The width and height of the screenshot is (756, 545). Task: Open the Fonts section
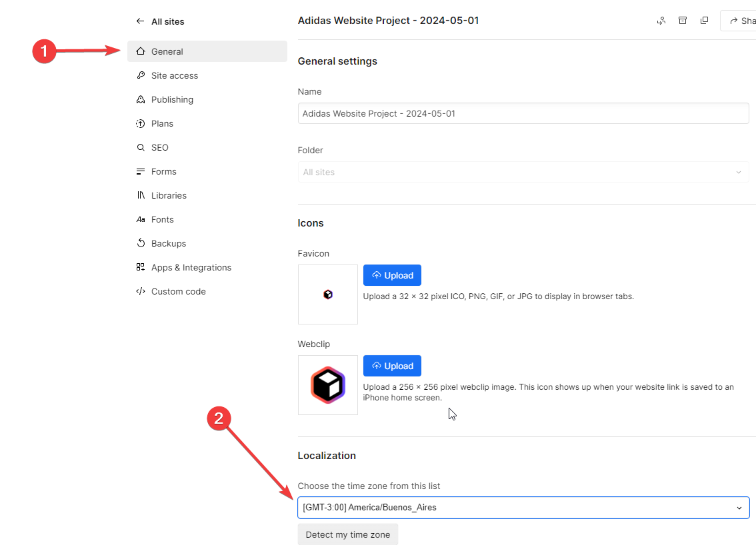(207, 219)
